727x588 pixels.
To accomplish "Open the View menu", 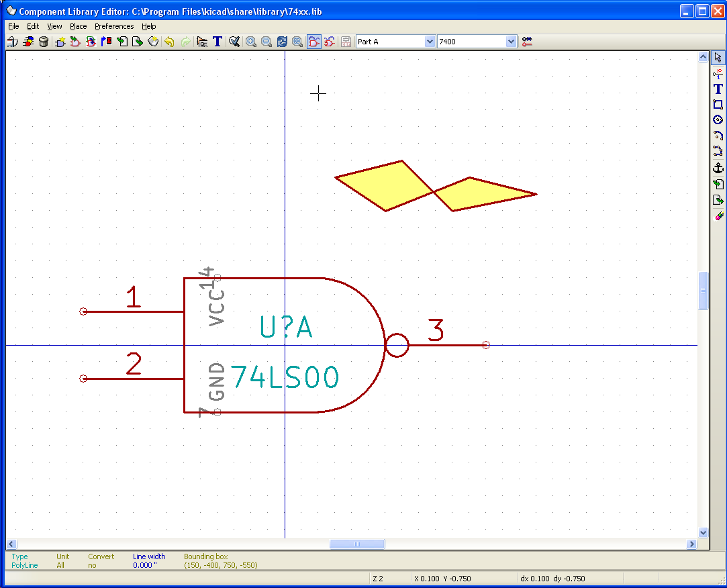I will [54, 26].
